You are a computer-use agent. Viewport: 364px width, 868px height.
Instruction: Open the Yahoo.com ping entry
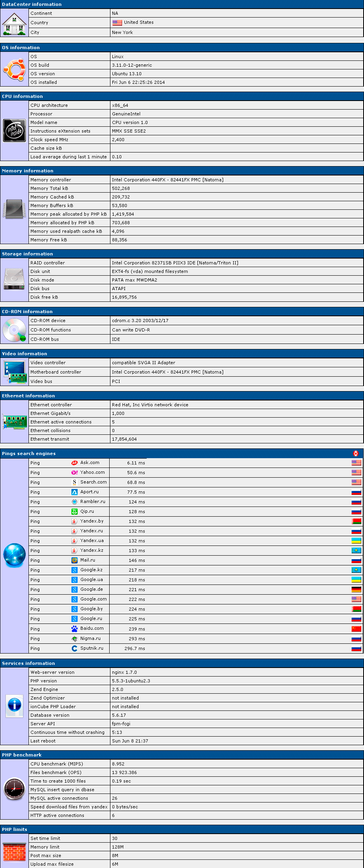coord(92,473)
